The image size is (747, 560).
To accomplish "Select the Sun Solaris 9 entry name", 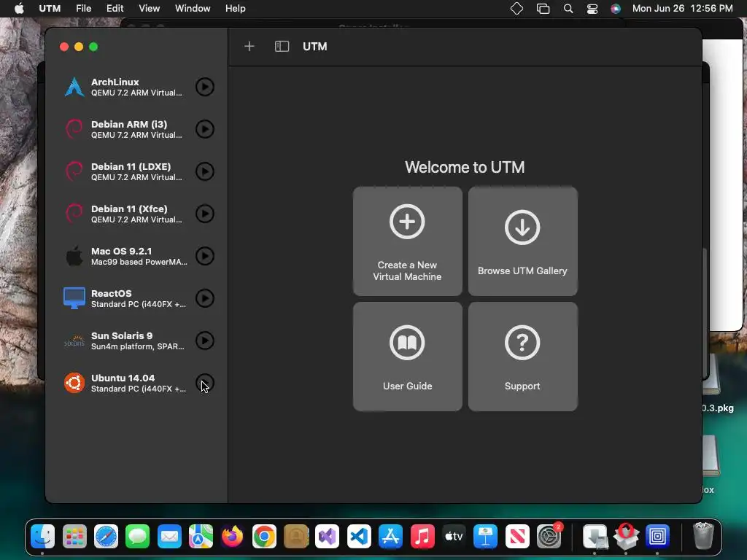I will tap(122, 335).
